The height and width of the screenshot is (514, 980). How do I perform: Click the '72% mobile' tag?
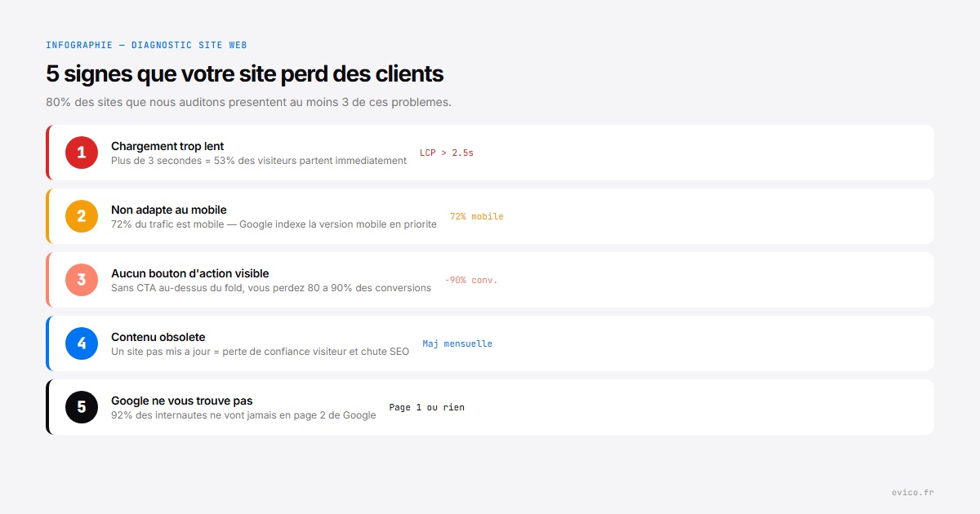click(477, 216)
